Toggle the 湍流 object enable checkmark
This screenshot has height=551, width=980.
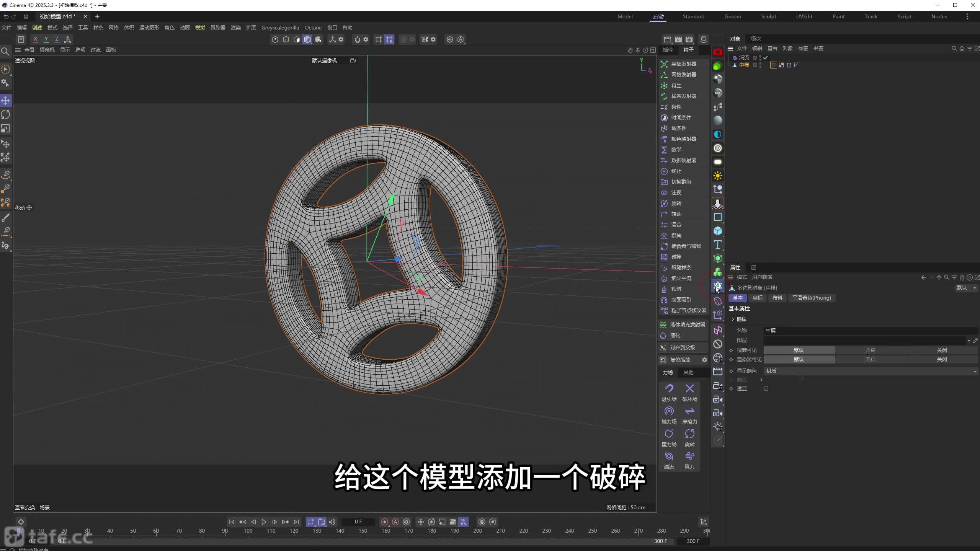pos(765,58)
